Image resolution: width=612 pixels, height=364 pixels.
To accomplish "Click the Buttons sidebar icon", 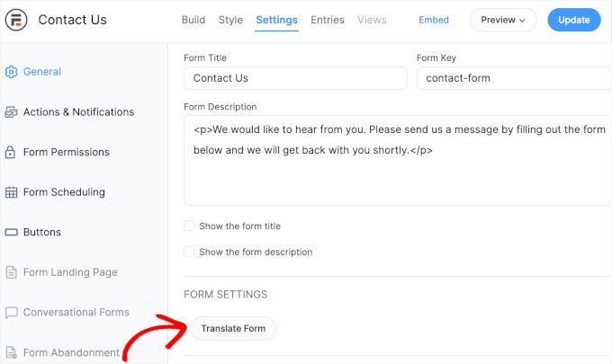I will (12, 232).
